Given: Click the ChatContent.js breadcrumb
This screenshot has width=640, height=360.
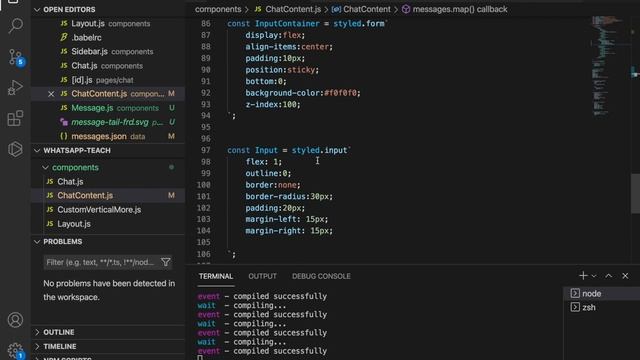Looking at the screenshot, I should [287, 9].
